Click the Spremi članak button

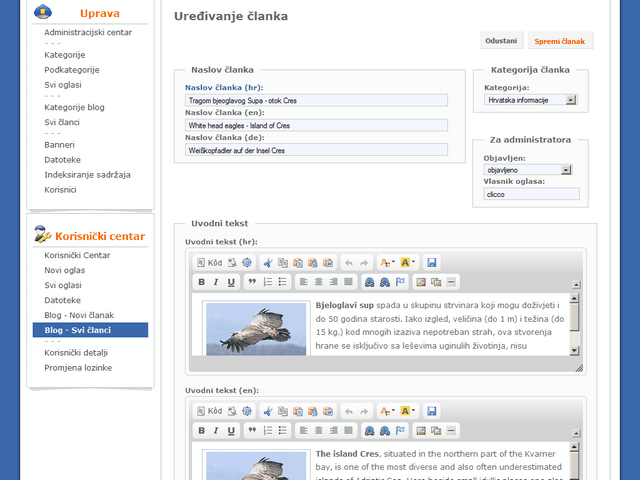pyautogui.click(x=561, y=41)
